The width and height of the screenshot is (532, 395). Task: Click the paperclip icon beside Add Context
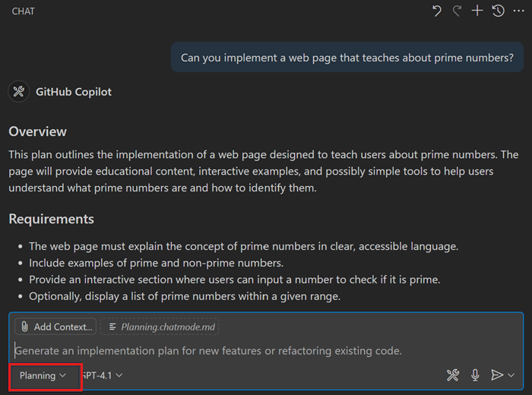coord(25,327)
